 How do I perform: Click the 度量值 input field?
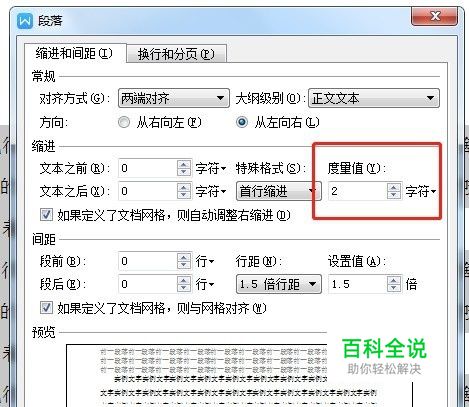pos(357,191)
